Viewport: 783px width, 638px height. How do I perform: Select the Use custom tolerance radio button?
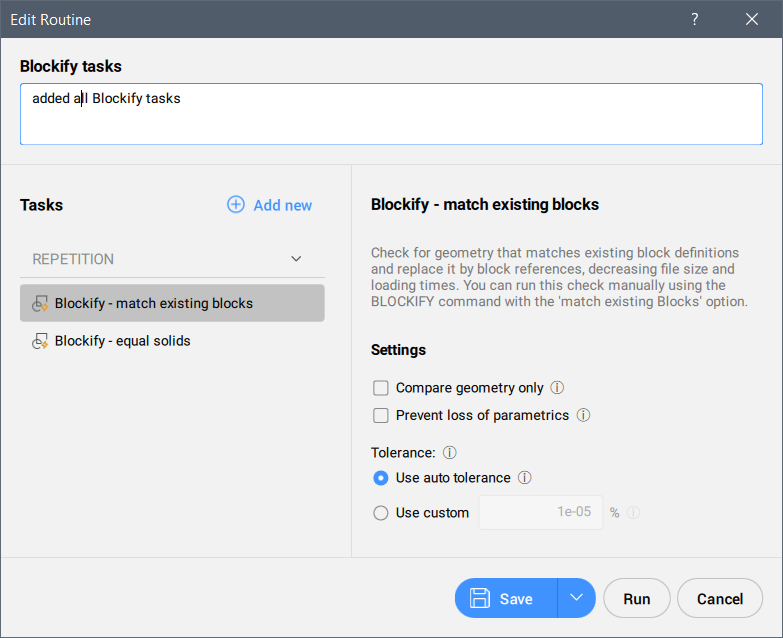click(380, 513)
